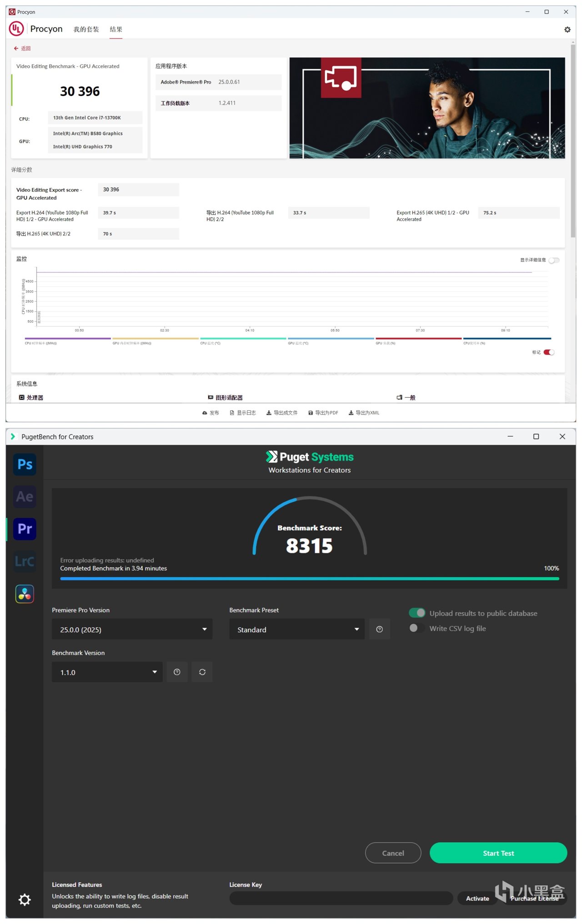
Task: Click the 30 396 overall score
Action: click(80, 91)
